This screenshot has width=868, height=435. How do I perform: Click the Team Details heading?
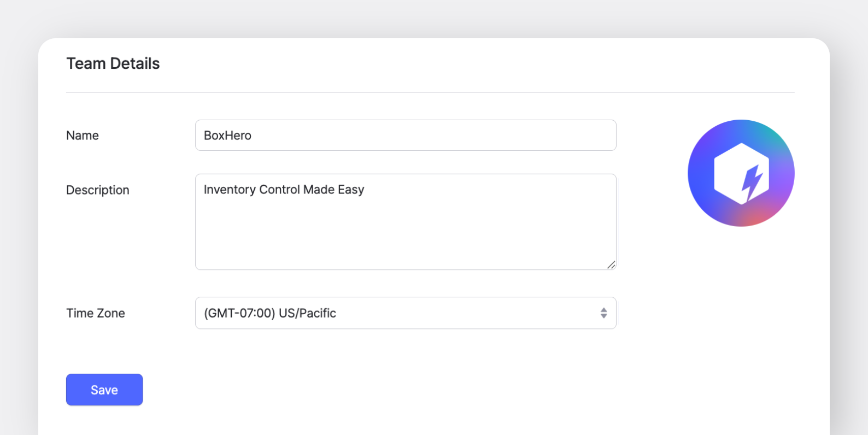click(x=113, y=63)
